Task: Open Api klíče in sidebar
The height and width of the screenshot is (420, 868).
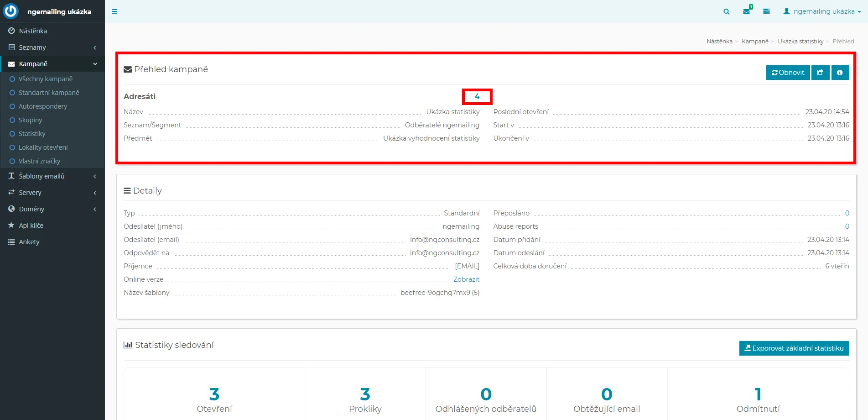Action: click(31, 226)
